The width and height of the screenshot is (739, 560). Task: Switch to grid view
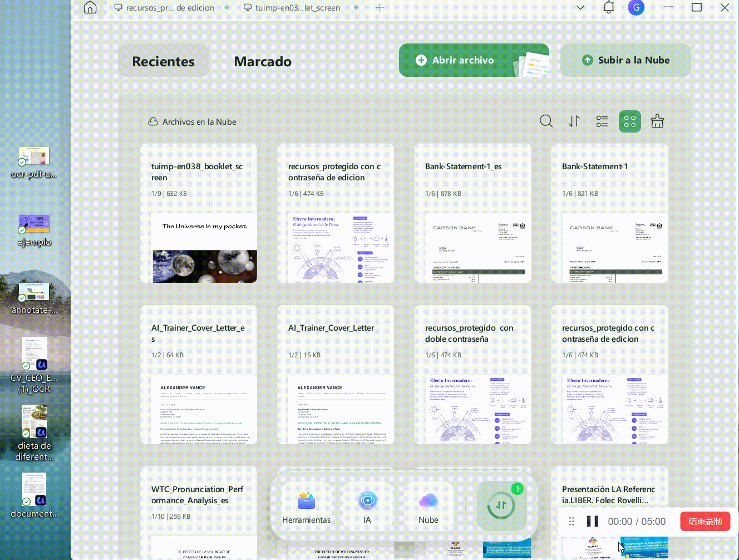630,121
